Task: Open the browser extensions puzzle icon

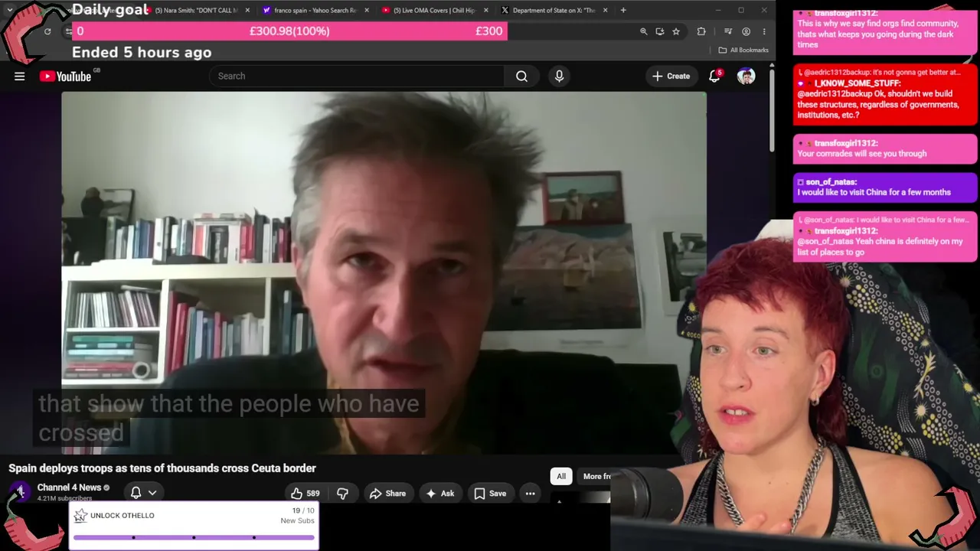Action: coord(701,31)
